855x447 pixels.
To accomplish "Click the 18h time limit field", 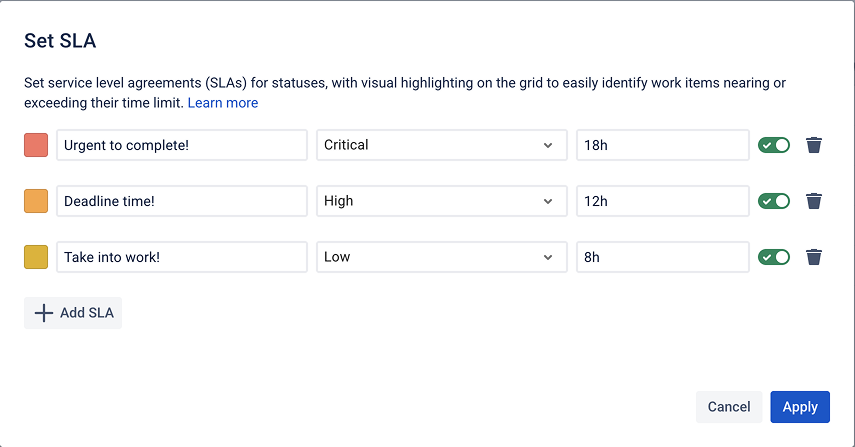I will click(x=662, y=145).
